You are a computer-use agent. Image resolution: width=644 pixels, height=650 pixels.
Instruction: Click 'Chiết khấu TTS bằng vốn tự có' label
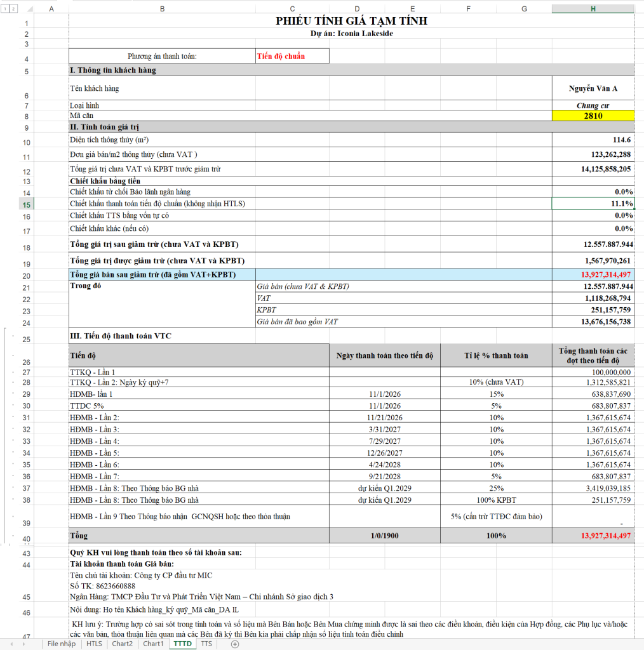[x=119, y=215]
